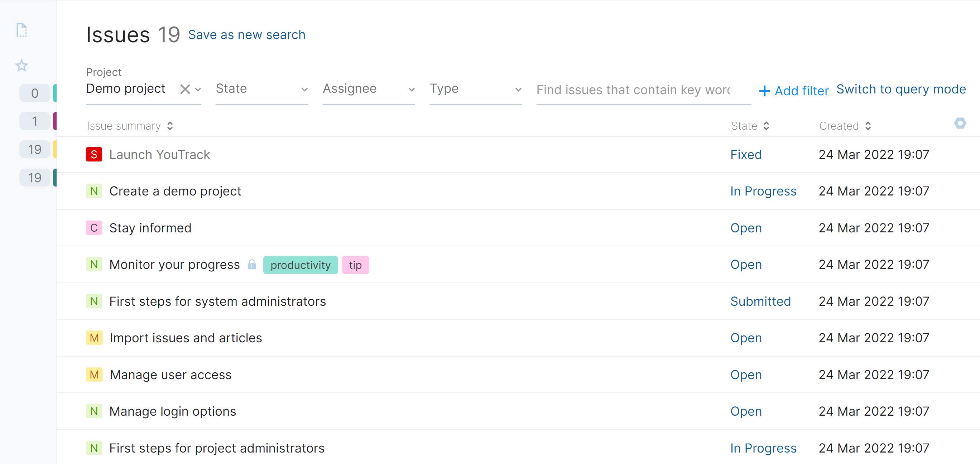This screenshot has width=980, height=464.
Task: Click Save as new search link
Action: tap(246, 35)
